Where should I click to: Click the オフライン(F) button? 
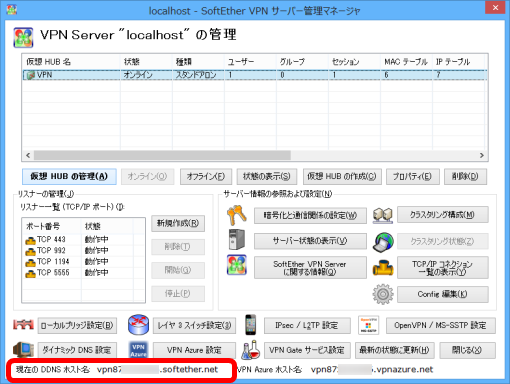206,176
